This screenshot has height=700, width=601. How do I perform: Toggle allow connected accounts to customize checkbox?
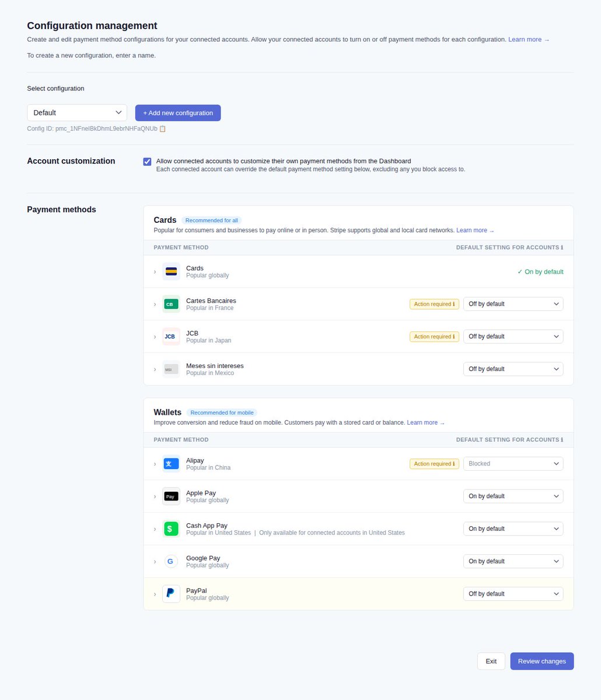(147, 162)
